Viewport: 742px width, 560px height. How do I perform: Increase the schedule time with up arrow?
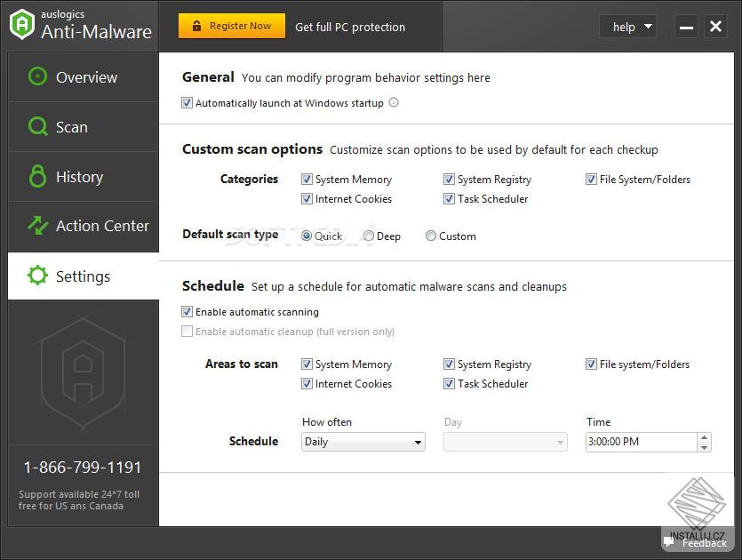(x=704, y=437)
